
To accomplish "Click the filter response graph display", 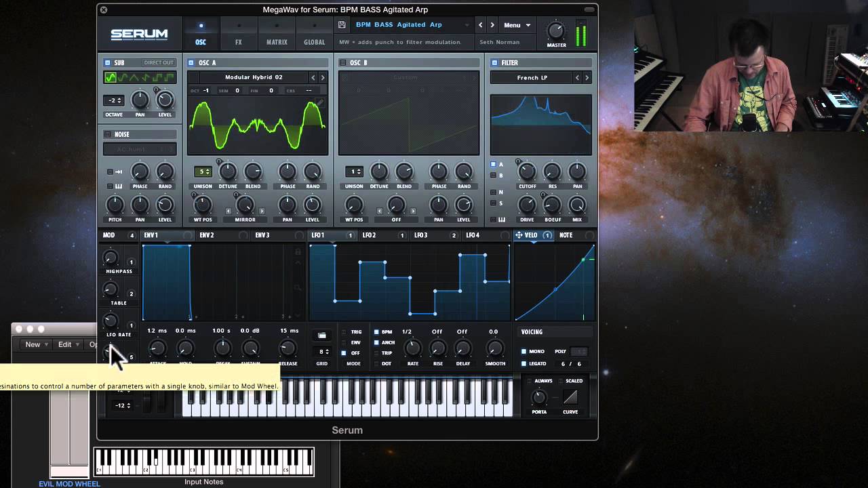I will 540,125.
